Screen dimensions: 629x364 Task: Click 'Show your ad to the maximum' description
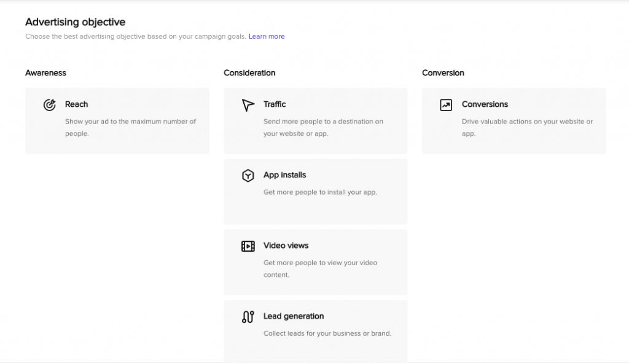(130, 128)
